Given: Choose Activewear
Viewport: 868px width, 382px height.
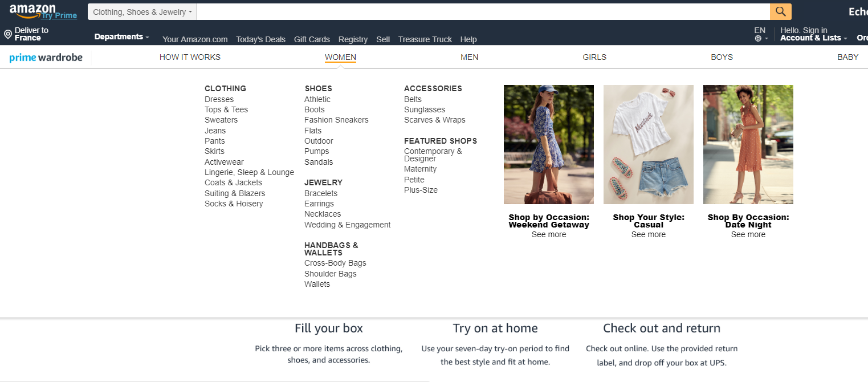Looking at the screenshot, I should coord(224,162).
